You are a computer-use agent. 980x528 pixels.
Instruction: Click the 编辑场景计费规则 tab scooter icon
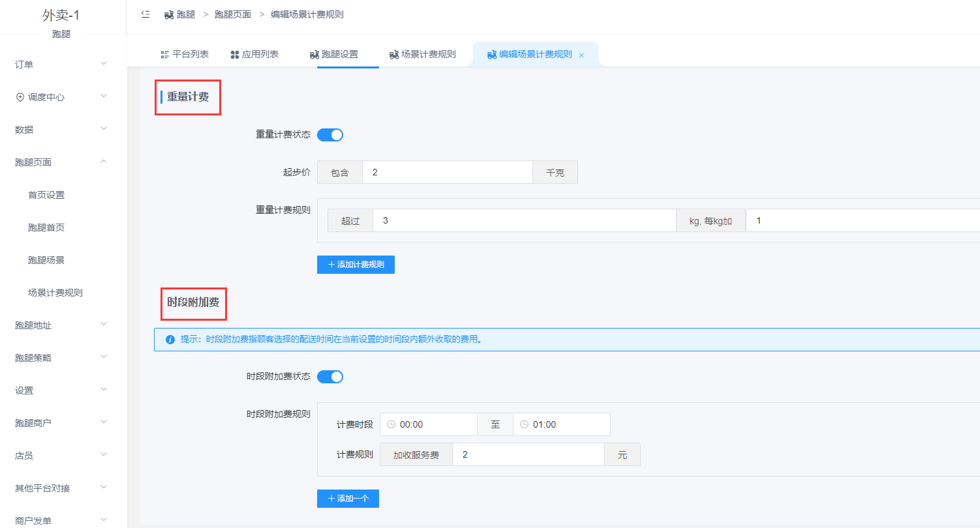click(492, 55)
